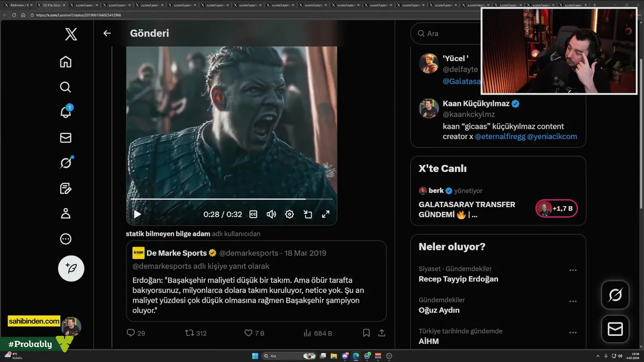Viewport: 644px width, 362px height.
Task: Open statik bilmeyen bilge adam source link
Action: (x=168, y=234)
